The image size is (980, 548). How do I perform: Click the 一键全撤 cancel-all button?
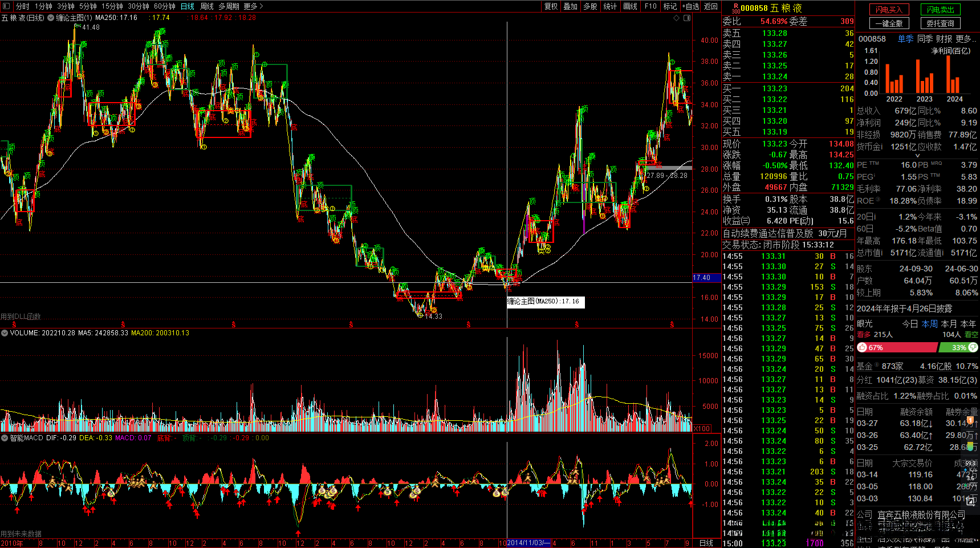[889, 23]
